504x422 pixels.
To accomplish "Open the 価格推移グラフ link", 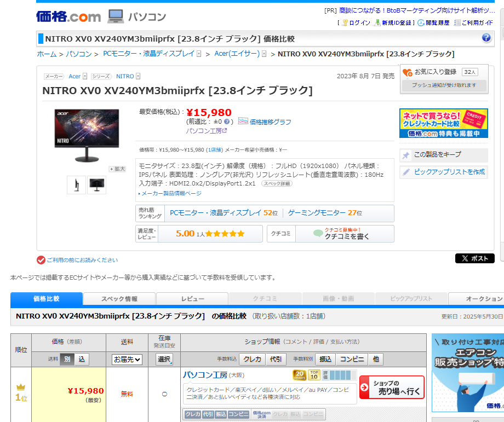I will tap(270, 122).
